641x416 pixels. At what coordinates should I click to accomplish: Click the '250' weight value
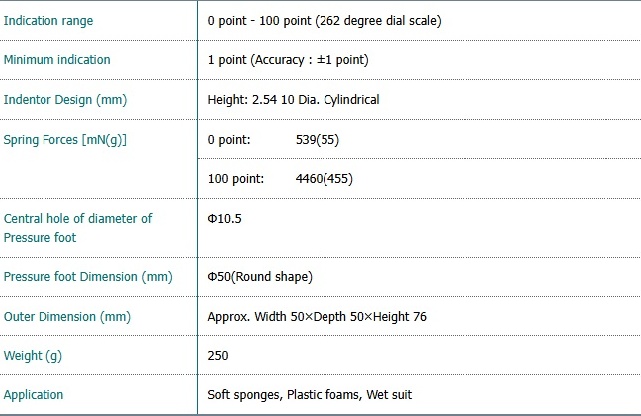point(217,356)
